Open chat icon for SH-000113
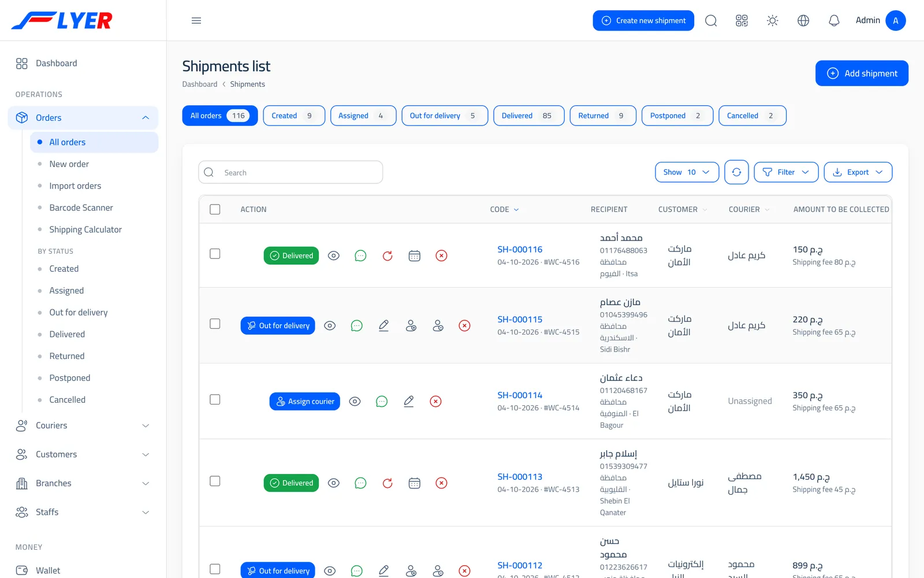 pyautogui.click(x=360, y=483)
